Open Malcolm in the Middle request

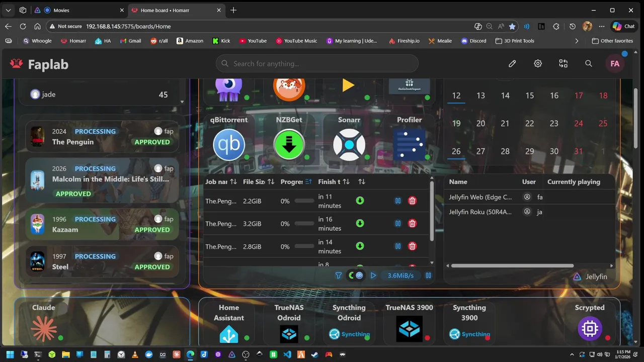click(102, 180)
